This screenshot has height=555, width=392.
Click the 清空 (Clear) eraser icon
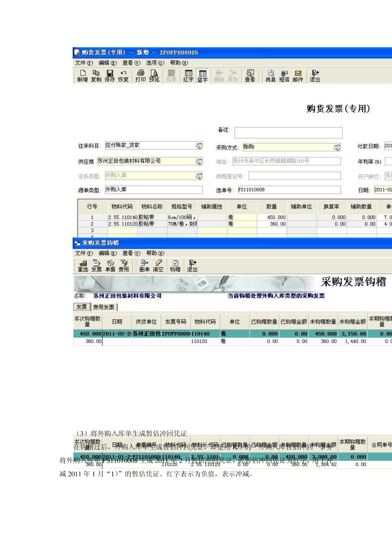pos(158,266)
